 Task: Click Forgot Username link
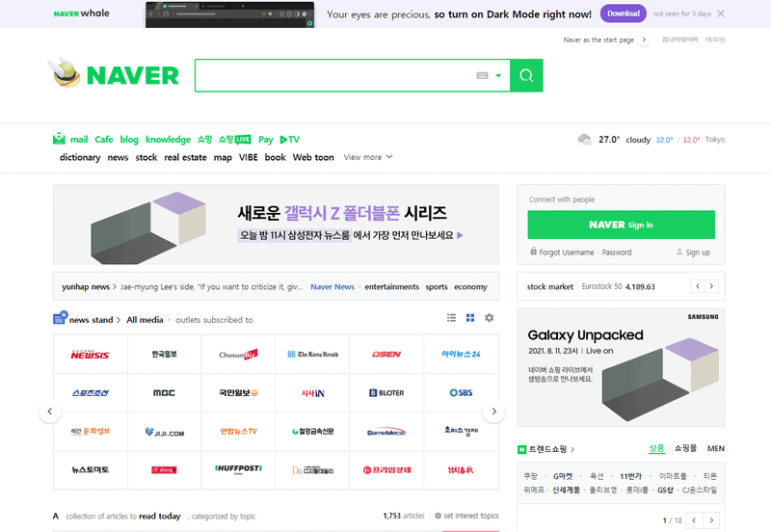coord(567,253)
